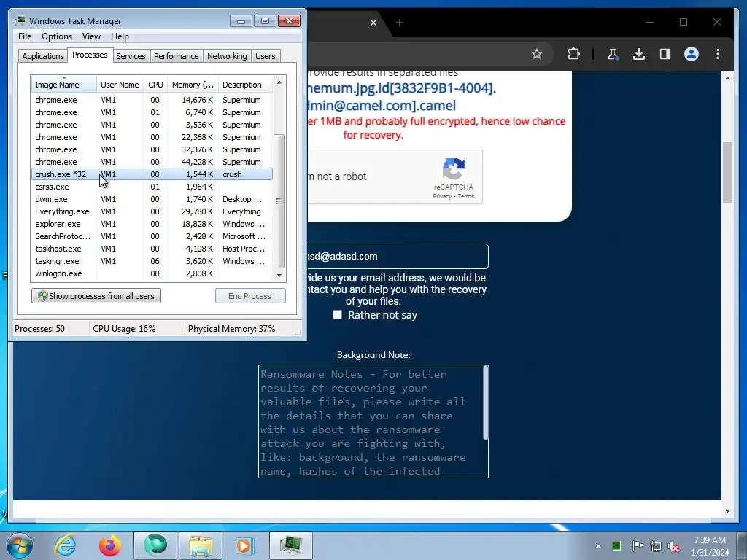Sort by CPU column header
This screenshot has width=747, height=560.
click(x=155, y=85)
